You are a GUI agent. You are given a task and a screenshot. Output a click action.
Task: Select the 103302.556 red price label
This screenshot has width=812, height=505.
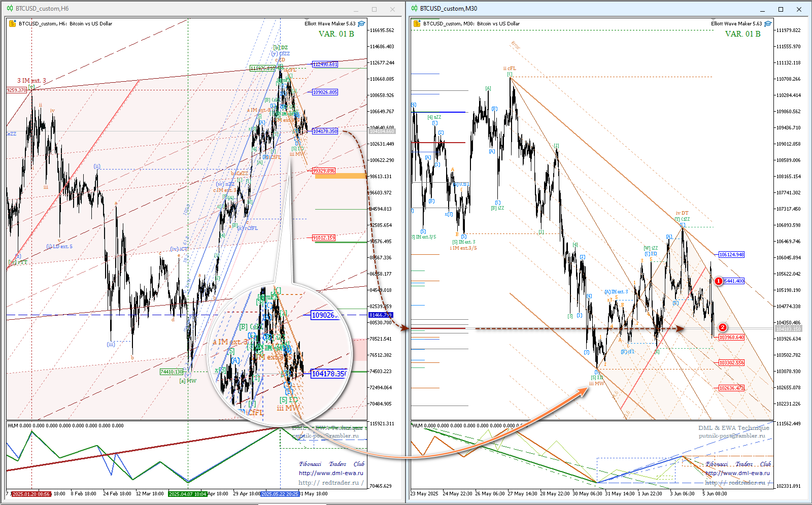point(731,363)
